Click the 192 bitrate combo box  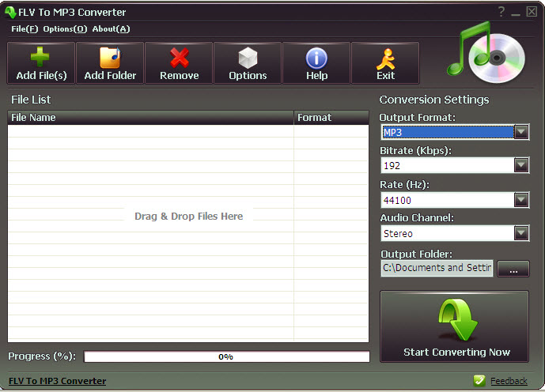click(455, 165)
